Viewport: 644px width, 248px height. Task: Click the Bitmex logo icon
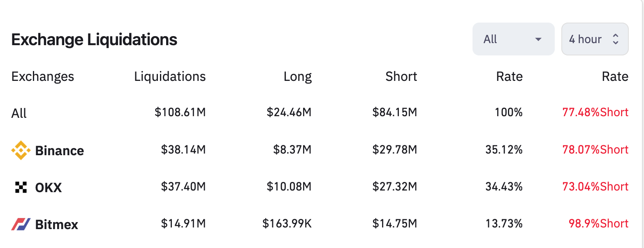tap(21, 224)
